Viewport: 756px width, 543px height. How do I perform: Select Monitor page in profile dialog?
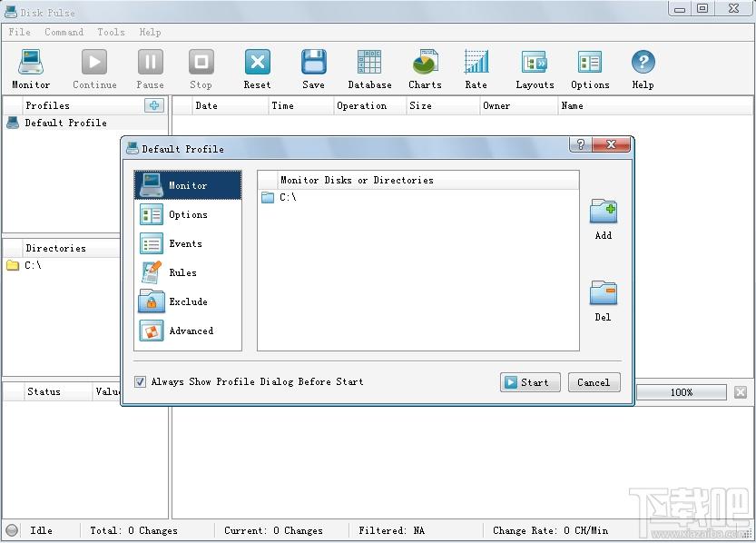click(188, 185)
